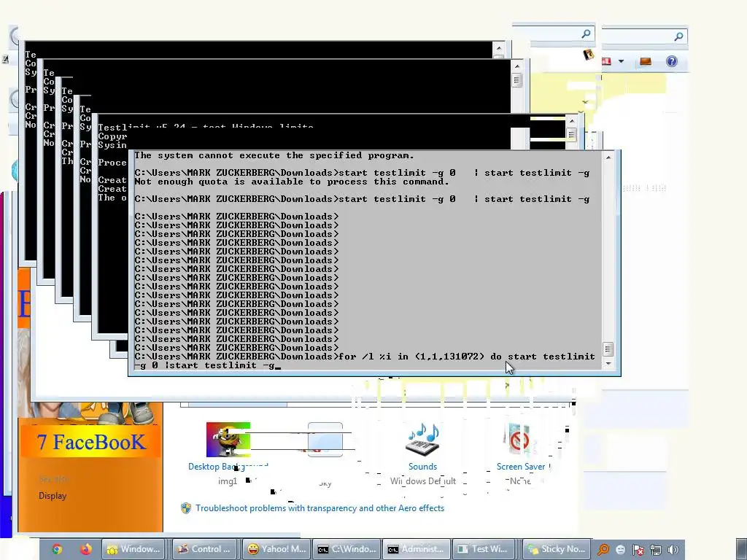Screen dimensions: 747x560
Task: Open the Screen Saver link
Action: click(x=521, y=467)
